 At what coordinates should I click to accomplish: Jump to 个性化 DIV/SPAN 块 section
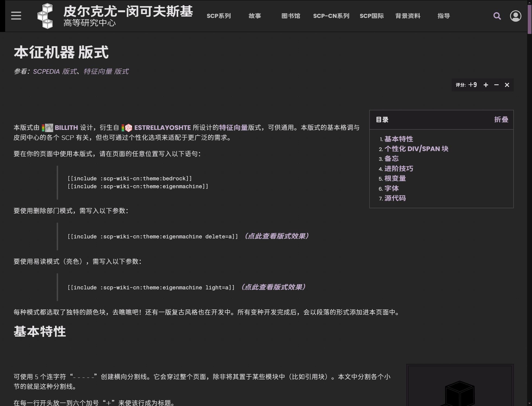416,149
